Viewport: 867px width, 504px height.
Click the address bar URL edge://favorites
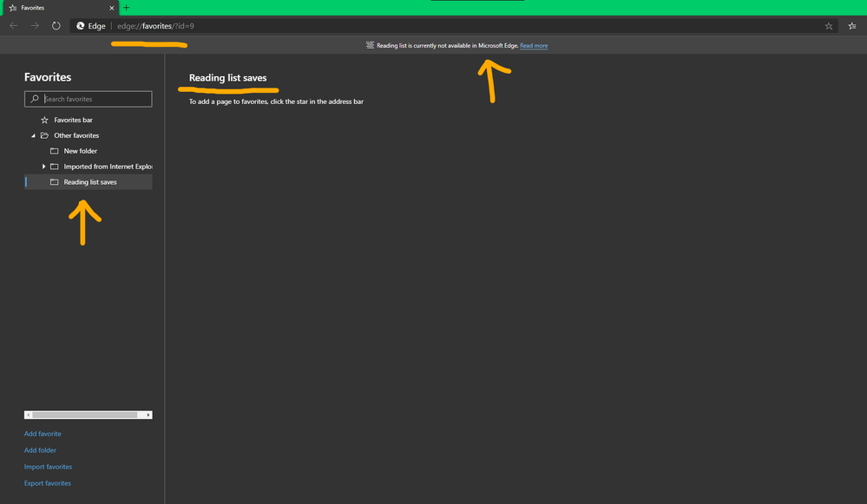pos(155,26)
